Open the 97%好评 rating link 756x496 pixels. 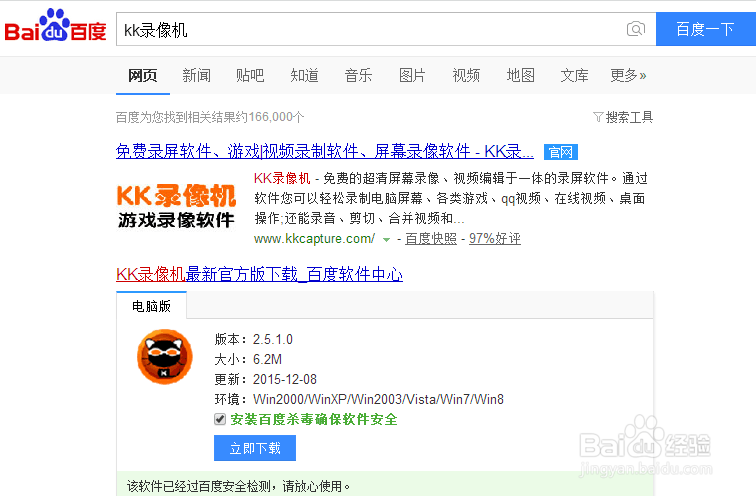point(495,239)
